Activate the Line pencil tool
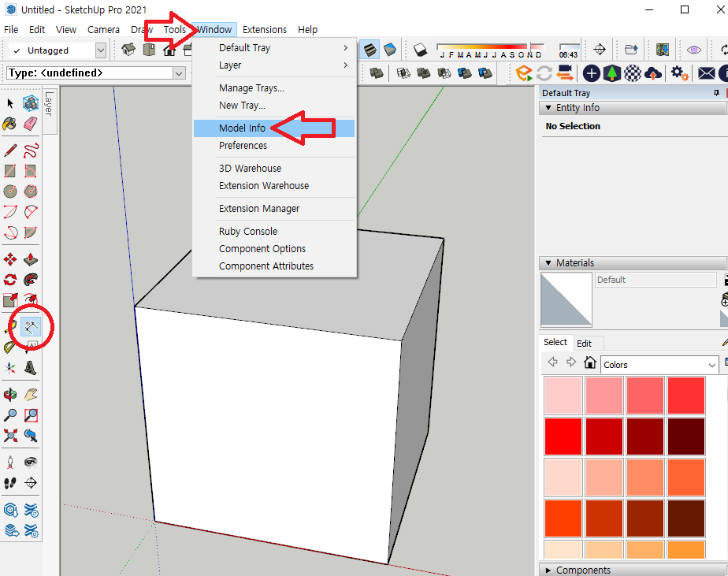This screenshot has height=576, width=728. [x=10, y=151]
